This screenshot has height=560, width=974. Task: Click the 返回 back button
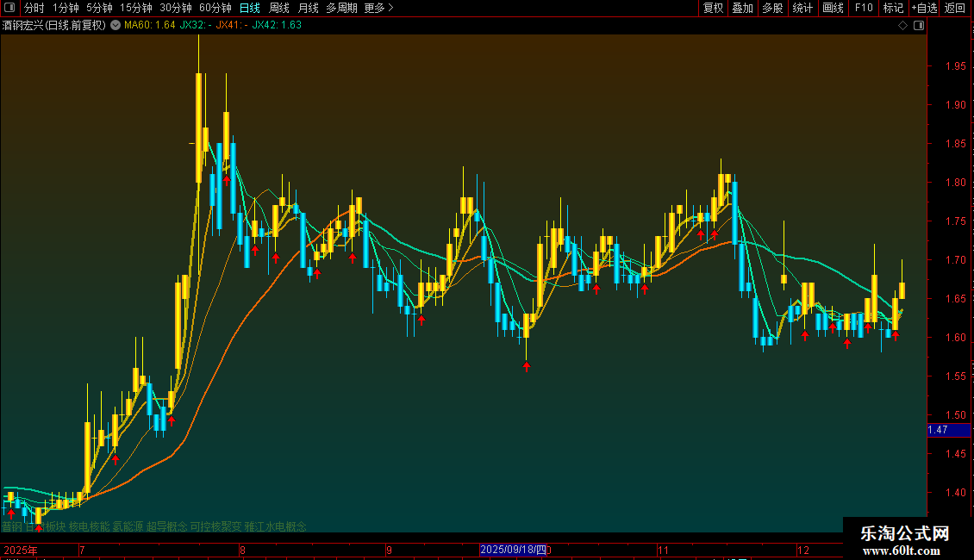click(955, 8)
